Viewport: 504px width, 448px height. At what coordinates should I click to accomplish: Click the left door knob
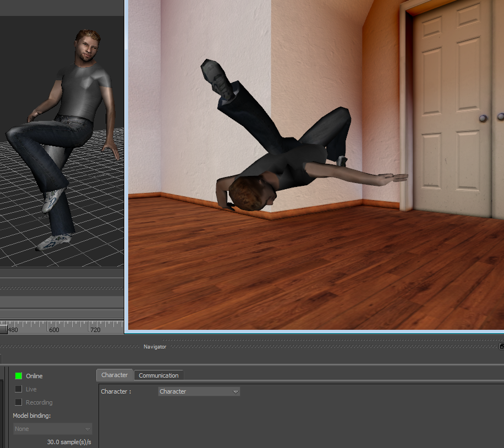(x=483, y=118)
